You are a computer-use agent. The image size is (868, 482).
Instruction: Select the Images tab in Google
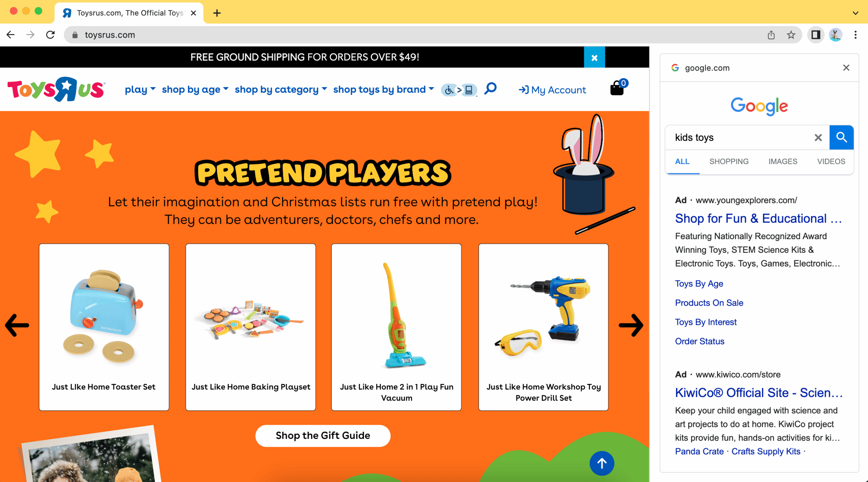783,161
